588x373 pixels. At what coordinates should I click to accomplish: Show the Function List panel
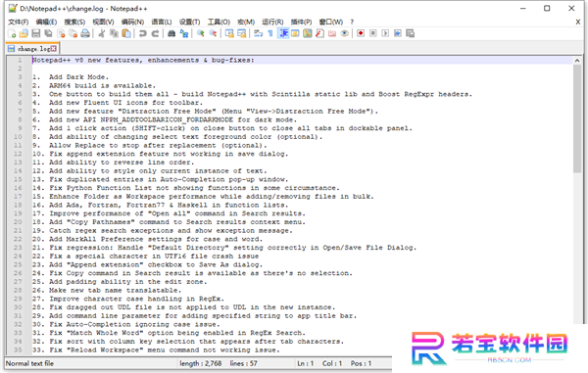pyautogui.click(x=319, y=33)
